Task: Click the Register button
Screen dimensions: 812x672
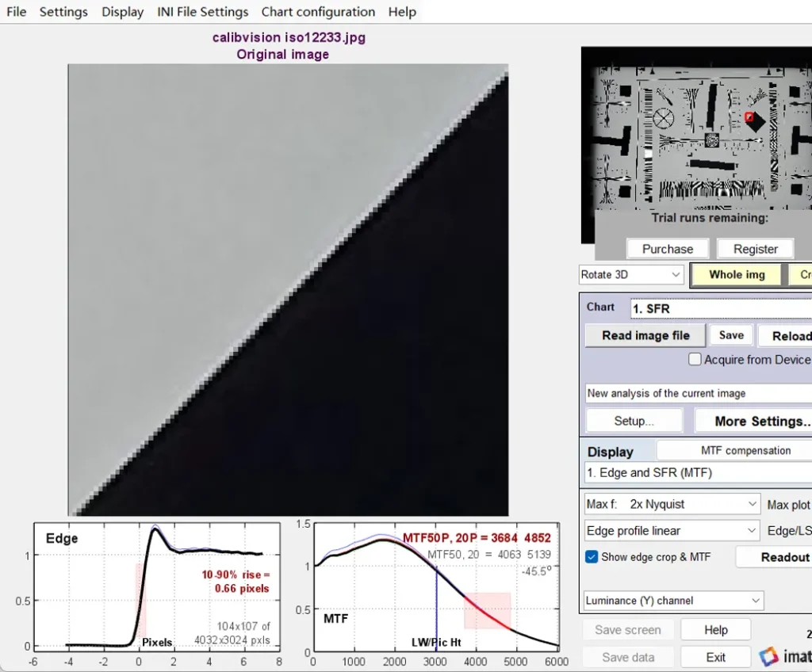Action: (755, 249)
